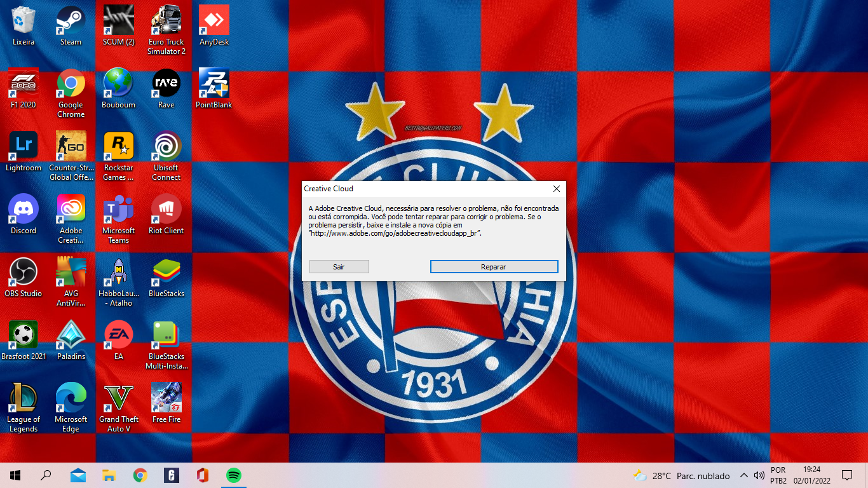Select the Rave desktop shortcut
The height and width of the screenshot is (488, 868).
(166, 89)
